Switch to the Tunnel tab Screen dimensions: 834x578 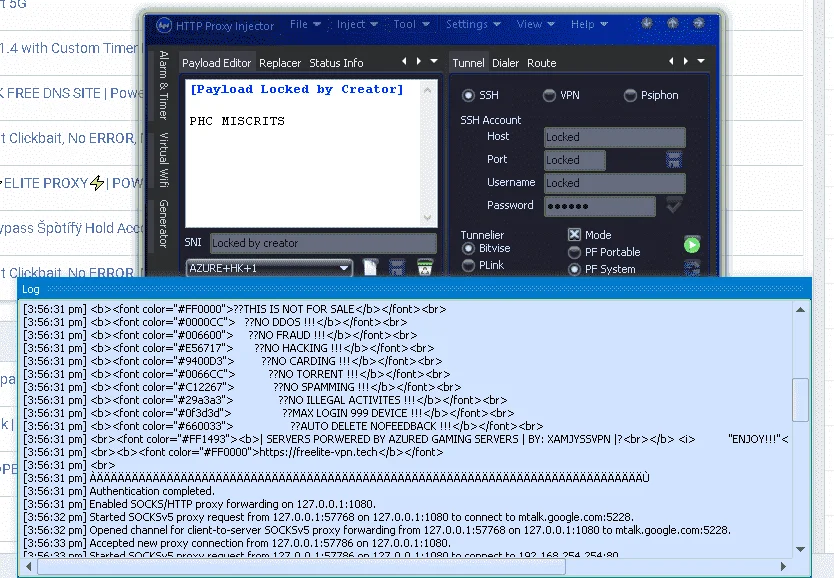(468, 63)
